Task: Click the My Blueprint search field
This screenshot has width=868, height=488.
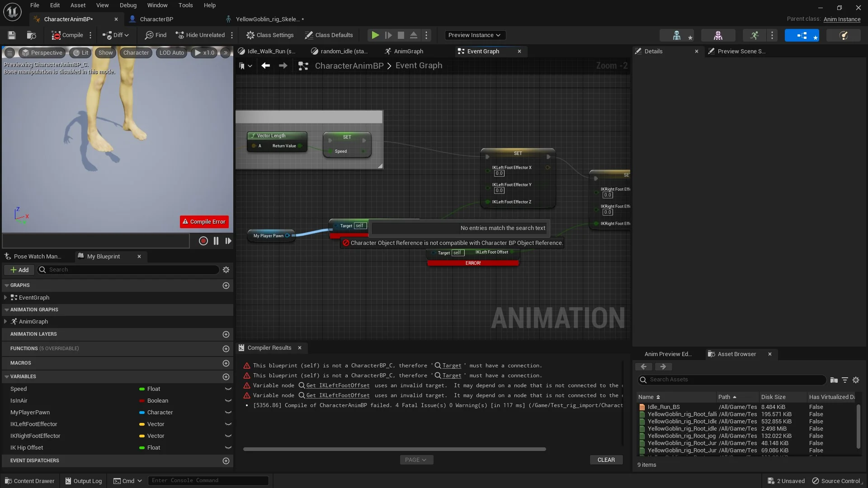Action: (128, 270)
